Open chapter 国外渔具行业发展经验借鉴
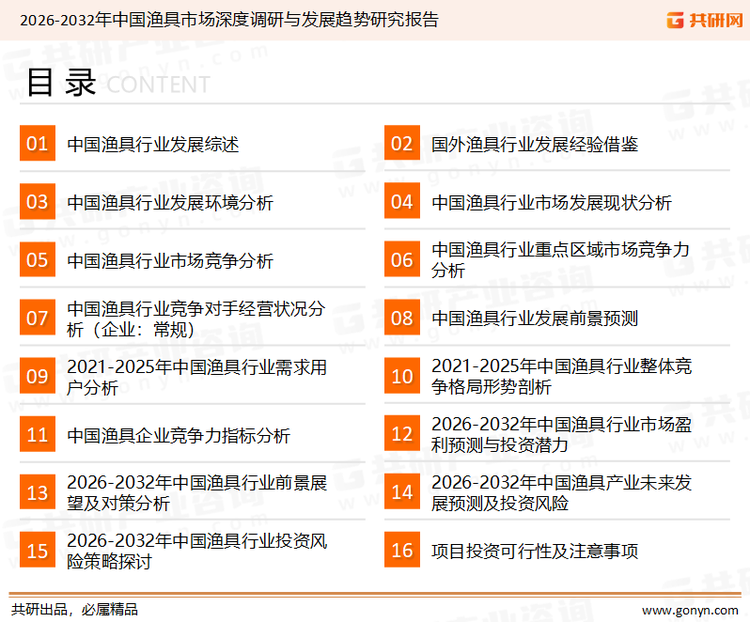The width and height of the screenshot is (750, 622). (535, 144)
